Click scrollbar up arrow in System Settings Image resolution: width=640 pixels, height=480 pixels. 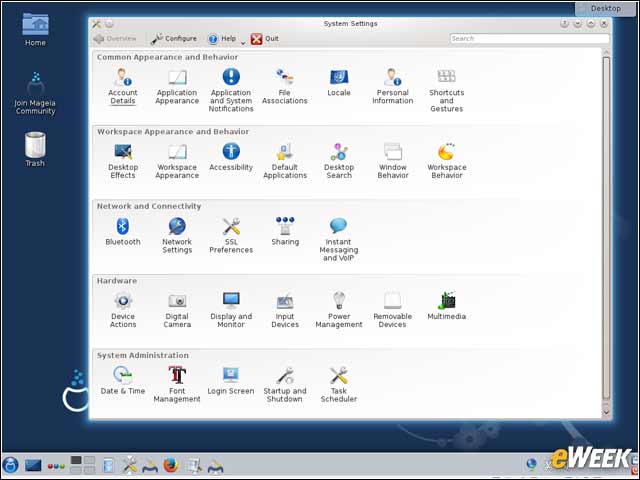(x=606, y=52)
